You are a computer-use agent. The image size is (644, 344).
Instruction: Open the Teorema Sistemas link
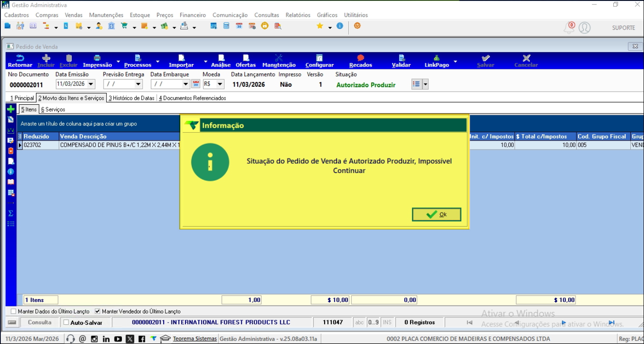pos(195,339)
